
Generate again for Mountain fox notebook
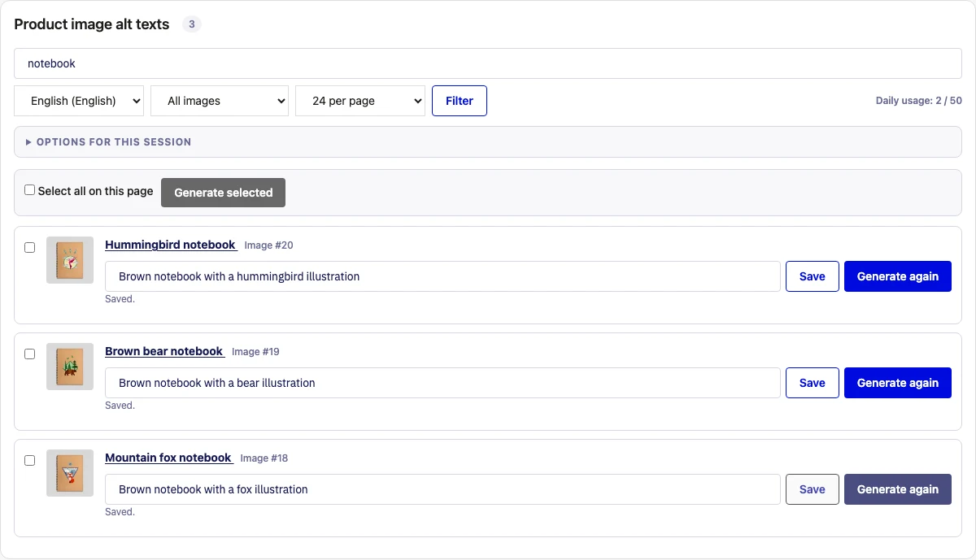(898, 489)
